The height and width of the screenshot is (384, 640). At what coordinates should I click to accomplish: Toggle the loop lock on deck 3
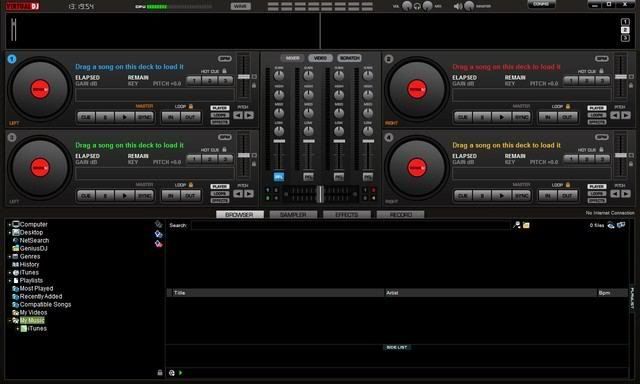(191, 185)
